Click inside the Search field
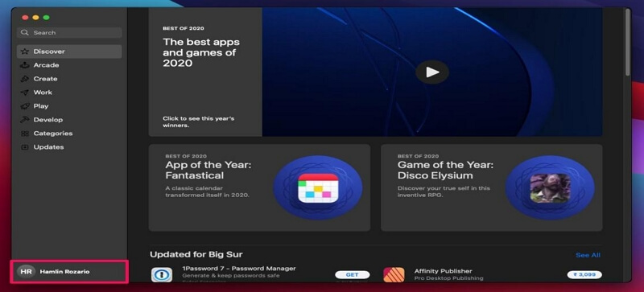The width and height of the screenshot is (644, 292). (69, 32)
